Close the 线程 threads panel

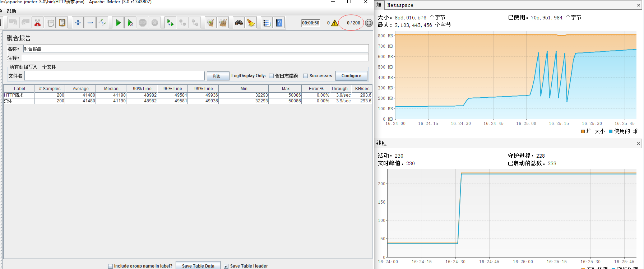click(x=638, y=143)
